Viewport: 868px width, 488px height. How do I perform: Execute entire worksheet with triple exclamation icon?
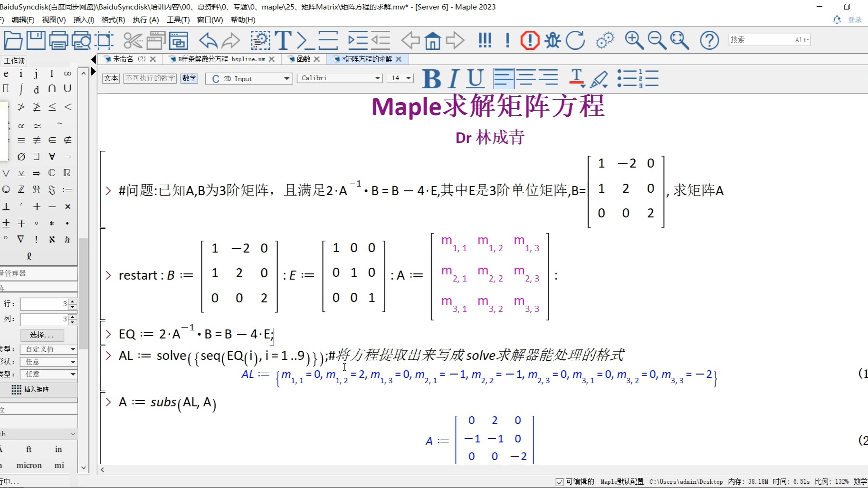tap(485, 40)
